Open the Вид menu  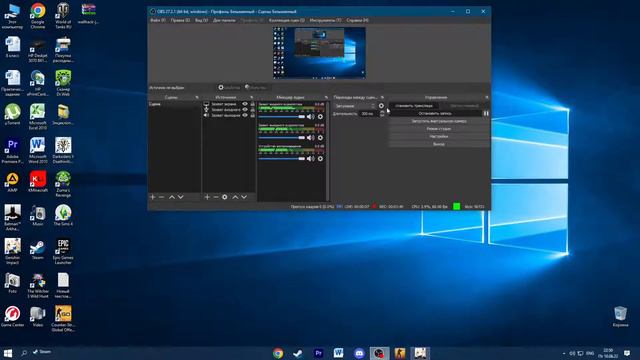click(201, 20)
